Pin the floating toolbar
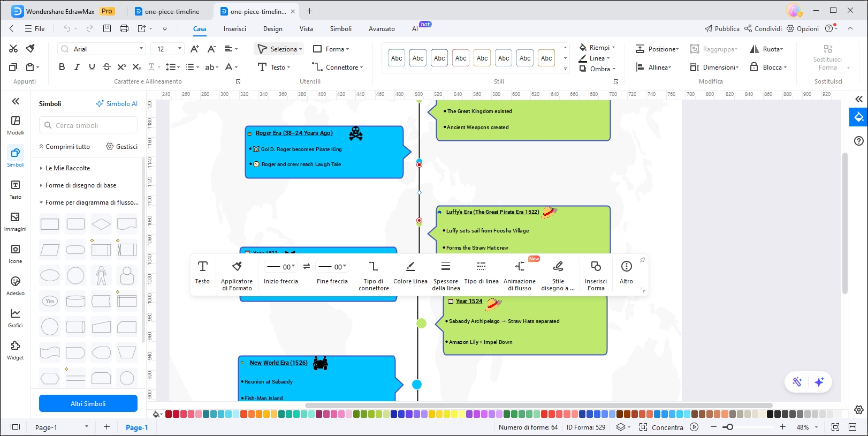868x436 pixels. [642, 260]
